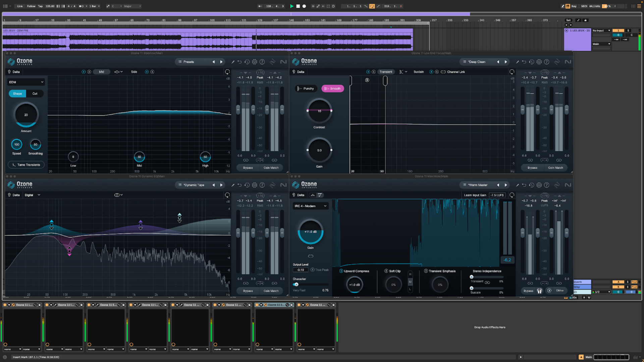Open the EDM genre dropdown in Stabilizer
644x362 pixels.
[x=26, y=82]
